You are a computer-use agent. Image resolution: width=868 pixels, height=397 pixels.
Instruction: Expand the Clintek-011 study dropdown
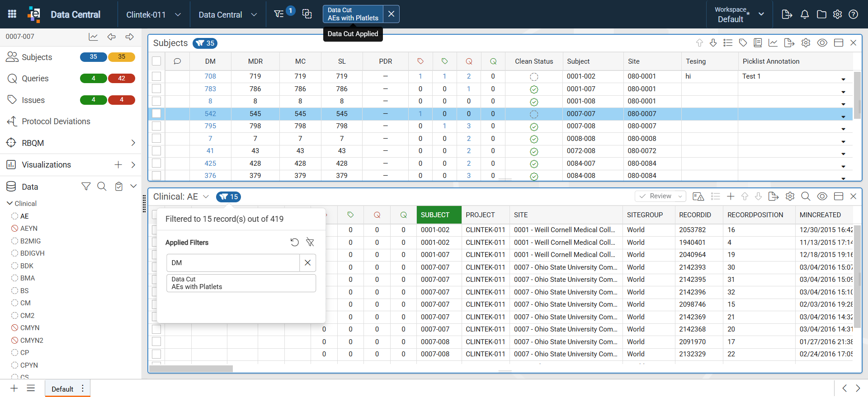178,14
